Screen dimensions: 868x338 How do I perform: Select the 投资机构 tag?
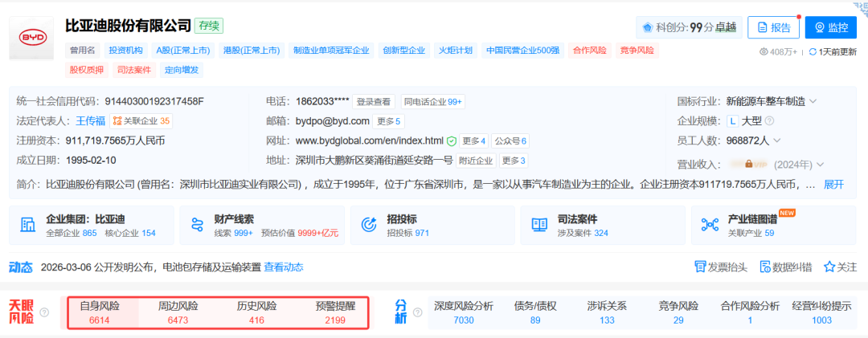[x=125, y=51]
